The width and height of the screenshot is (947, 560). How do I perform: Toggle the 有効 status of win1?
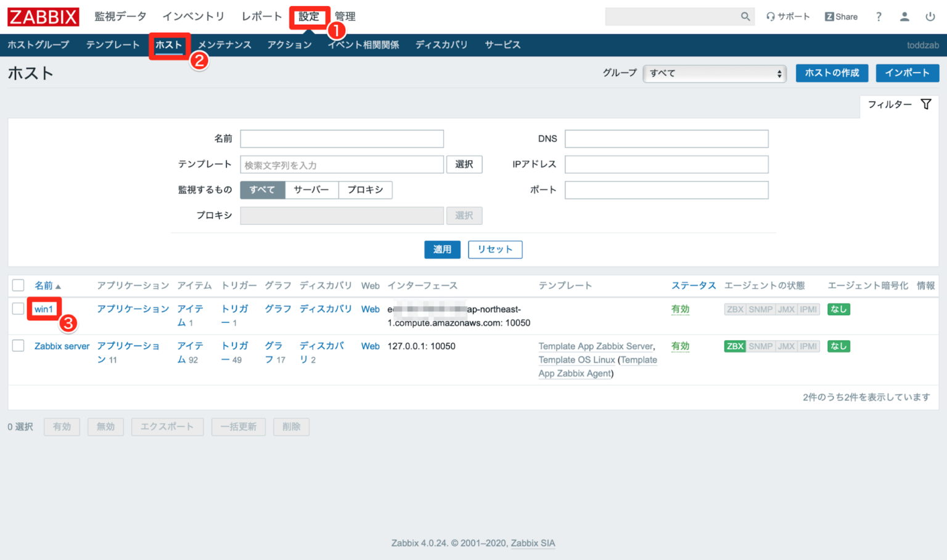[680, 309]
